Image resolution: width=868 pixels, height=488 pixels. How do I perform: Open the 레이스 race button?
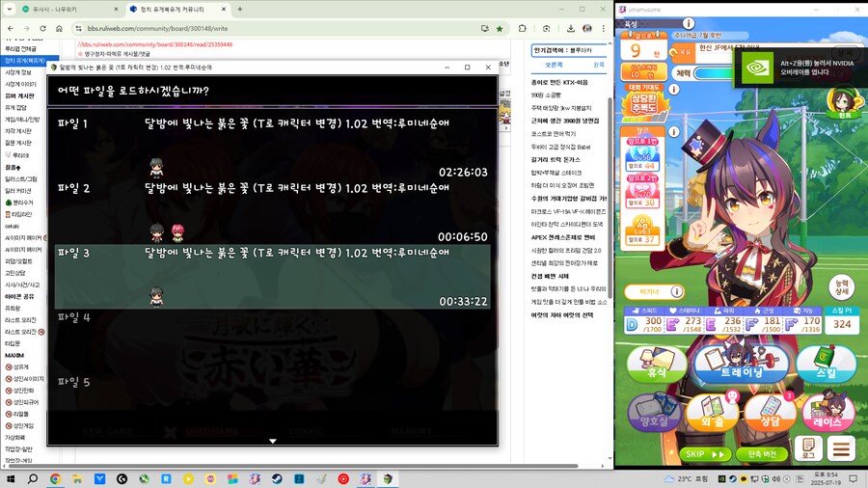click(828, 413)
